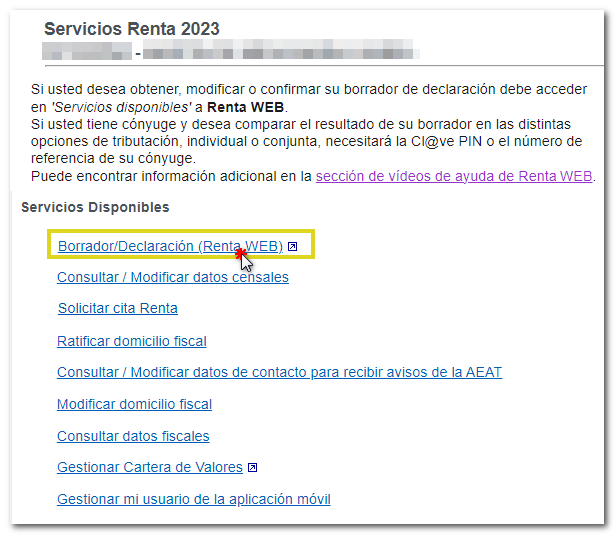Viewport: 615px width, 535px height.
Task: Open the Borrador/Declaración (Renta WEB) link
Action: pyautogui.click(x=170, y=246)
